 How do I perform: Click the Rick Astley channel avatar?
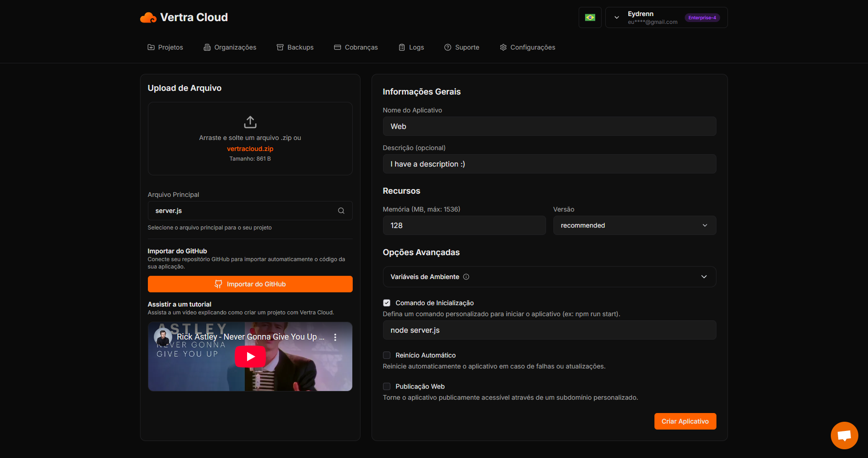pyautogui.click(x=163, y=337)
